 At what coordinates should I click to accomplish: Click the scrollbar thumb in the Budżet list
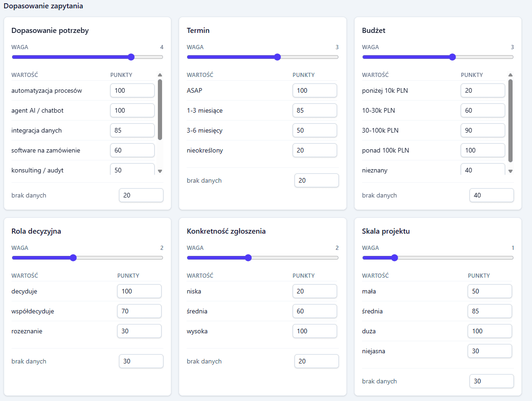click(510, 121)
